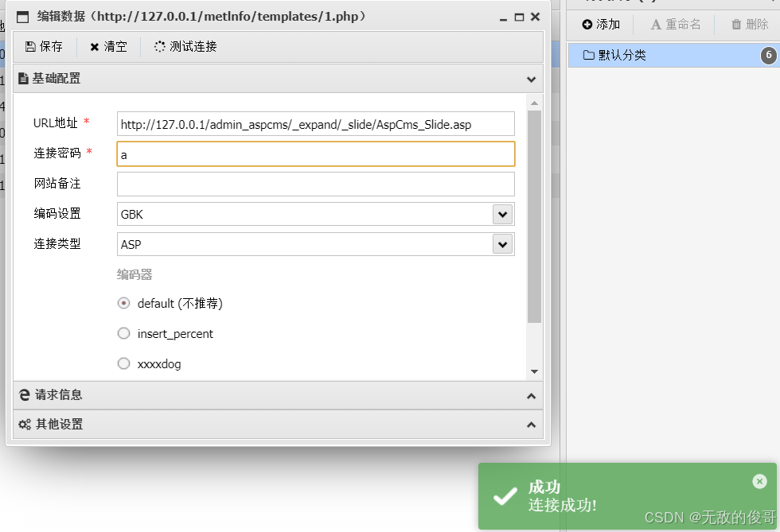This screenshot has height=532, width=780.
Task: Select the insert_percent encoder
Action: point(124,333)
